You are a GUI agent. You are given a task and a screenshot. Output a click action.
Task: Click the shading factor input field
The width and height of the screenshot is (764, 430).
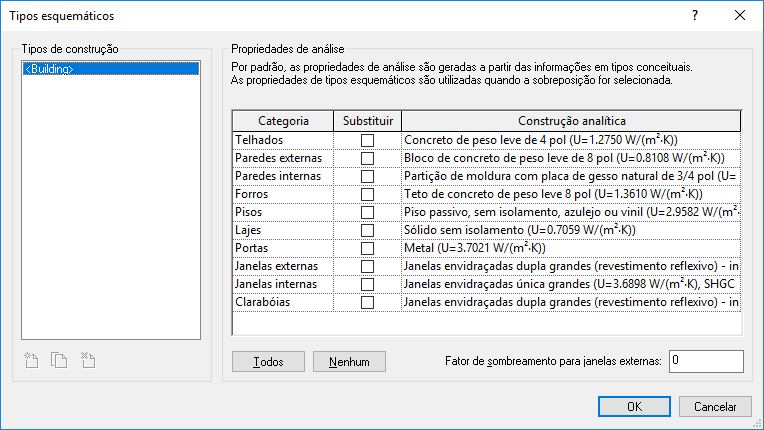706,361
